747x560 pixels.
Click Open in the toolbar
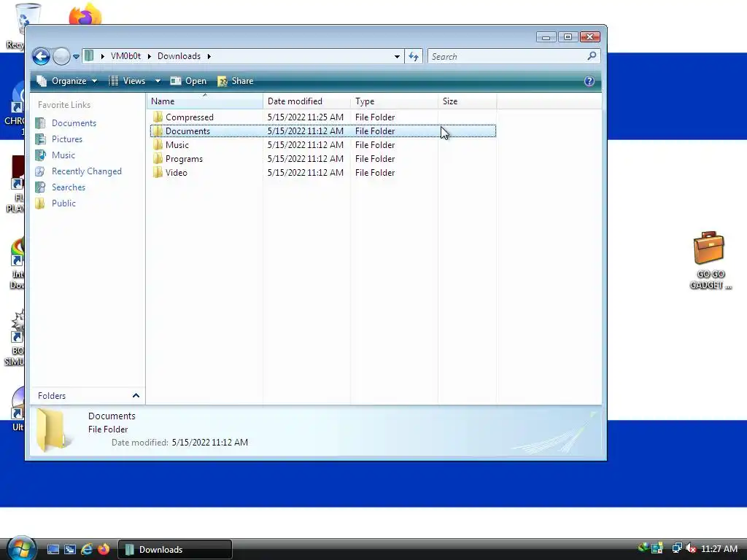point(189,81)
